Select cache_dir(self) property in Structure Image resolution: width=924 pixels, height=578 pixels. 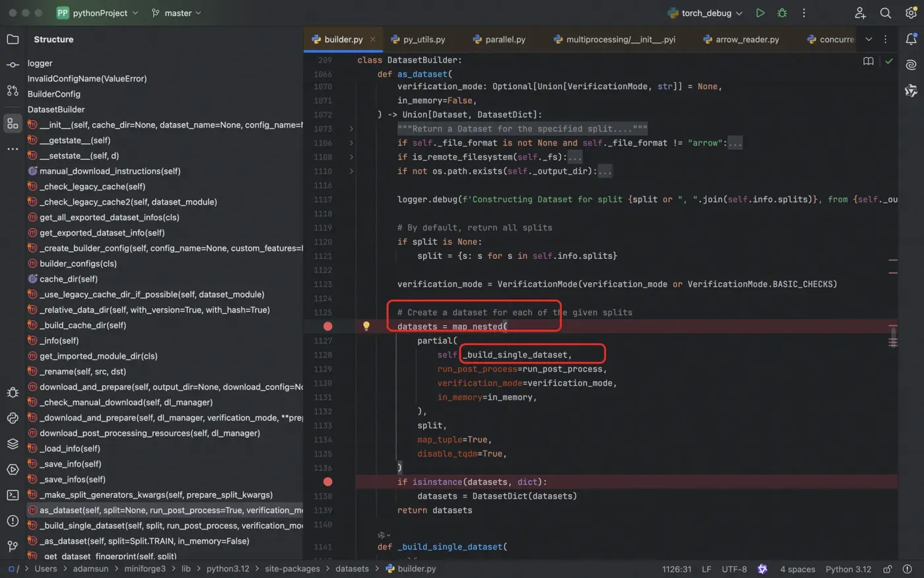tap(63, 279)
